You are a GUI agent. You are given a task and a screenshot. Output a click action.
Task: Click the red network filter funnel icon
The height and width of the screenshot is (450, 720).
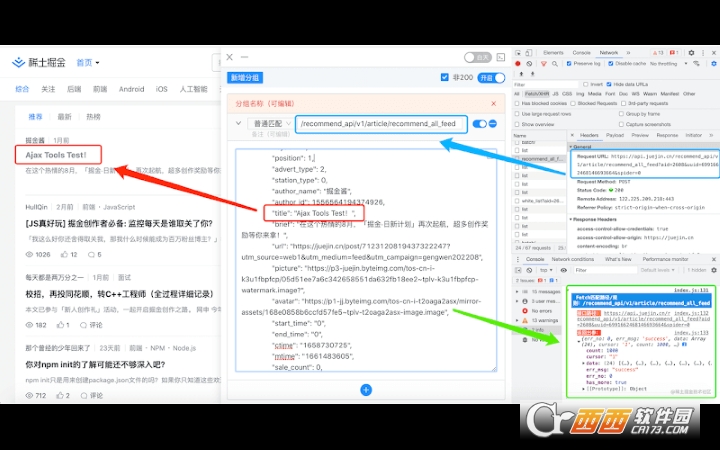point(544,64)
